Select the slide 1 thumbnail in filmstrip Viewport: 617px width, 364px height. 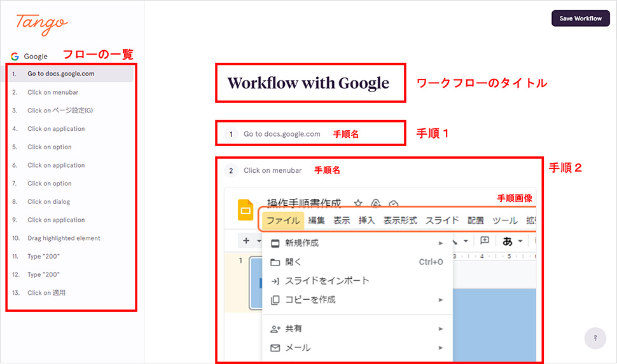[x=256, y=283]
